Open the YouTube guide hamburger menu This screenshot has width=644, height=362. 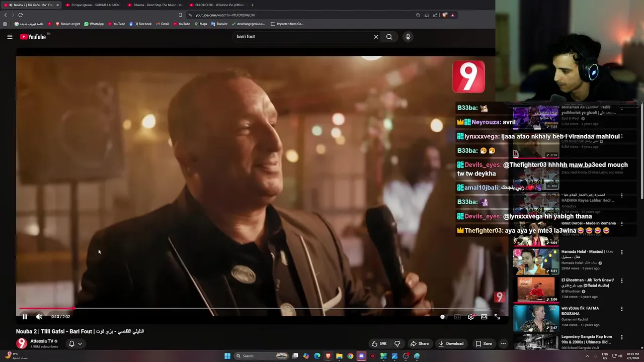pos(10,37)
